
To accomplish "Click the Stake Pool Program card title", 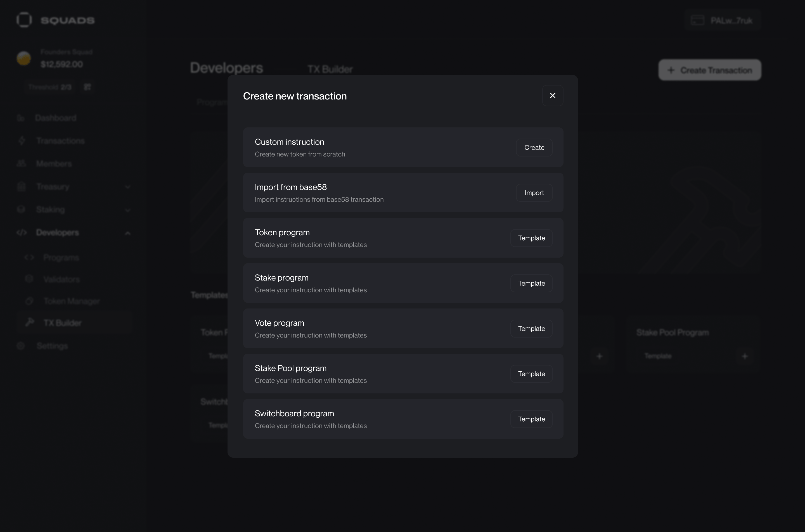I will (x=673, y=332).
